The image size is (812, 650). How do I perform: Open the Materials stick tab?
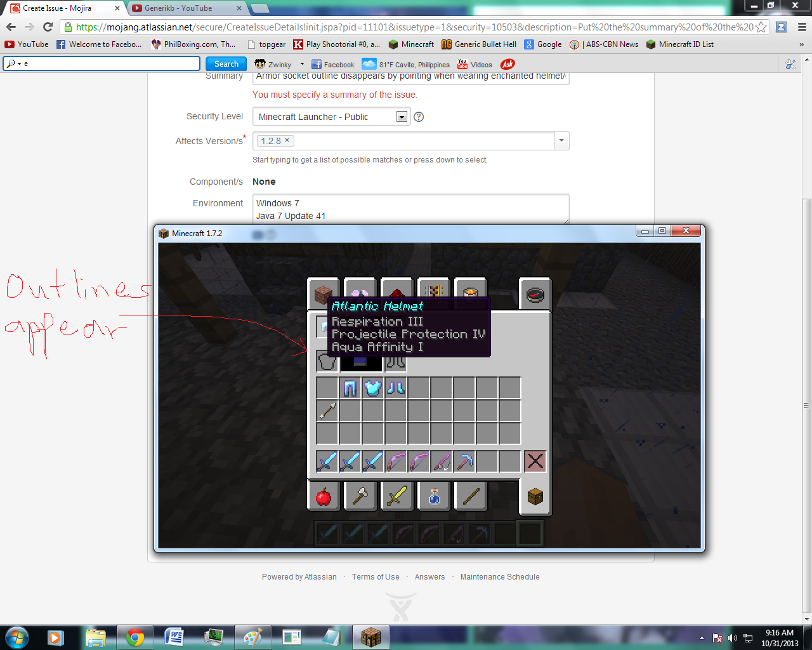471,496
